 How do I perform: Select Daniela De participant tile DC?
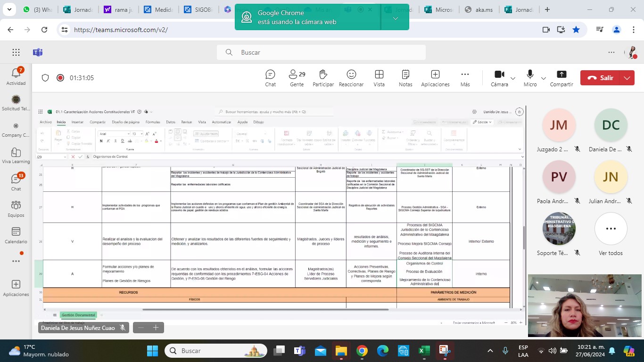coord(611,131)
